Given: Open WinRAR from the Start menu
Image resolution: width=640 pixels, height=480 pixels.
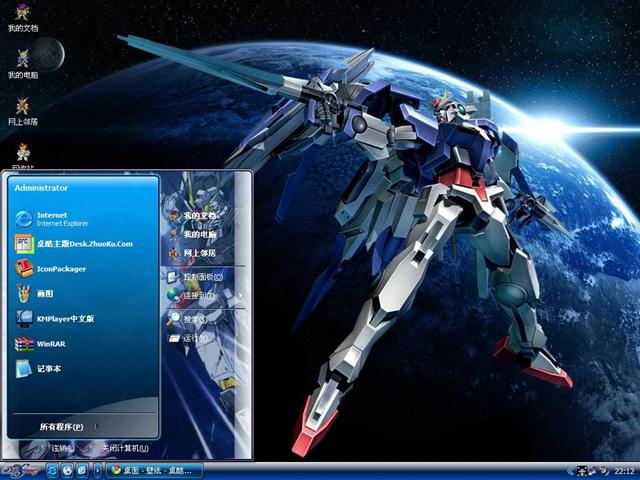Looking at the screenshot, I should point(40,344).
